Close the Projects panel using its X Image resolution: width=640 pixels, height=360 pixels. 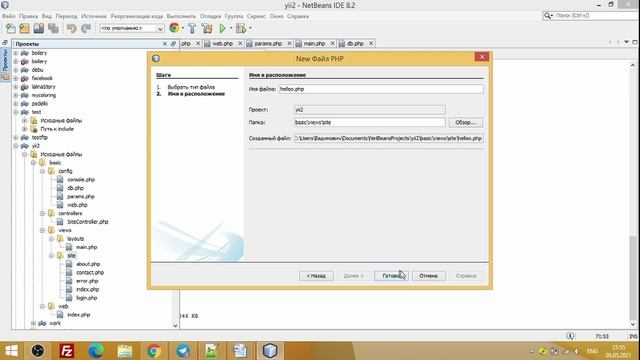pos(164,44)
